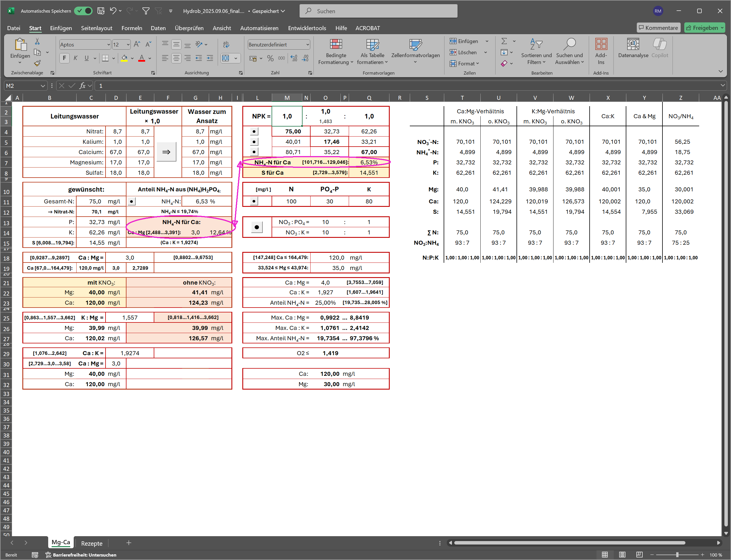Switch to page layout view in status bar
The image size is (731, 560).
tap(622, 555)
